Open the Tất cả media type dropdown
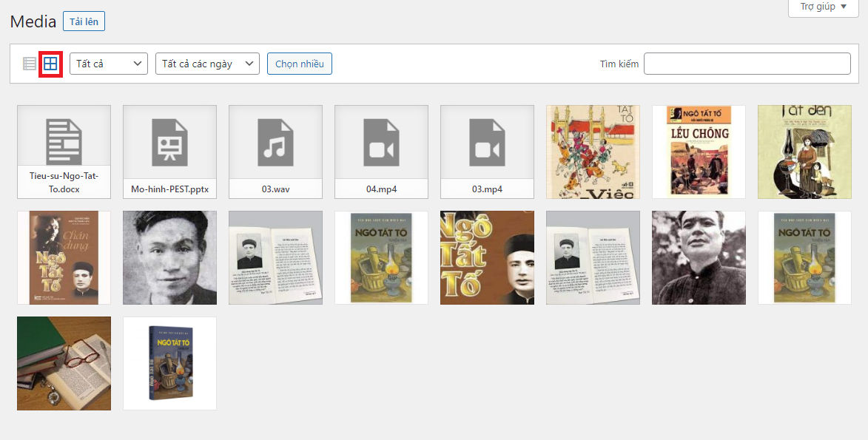 point(109,64)
